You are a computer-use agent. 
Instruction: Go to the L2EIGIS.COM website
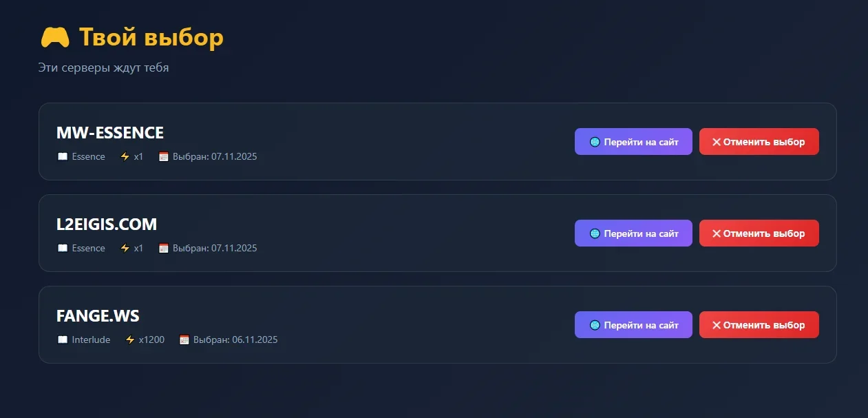633,233
